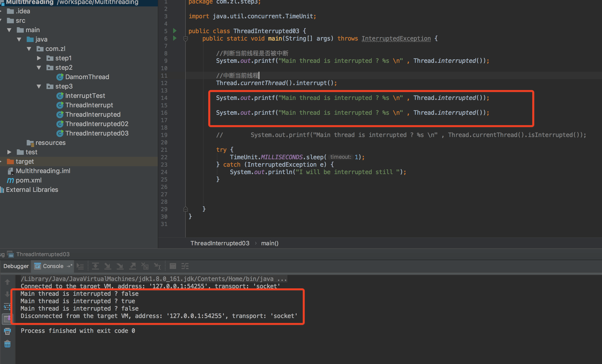This screenshot has width=602, height=364.
Task: Expand the step1 package
Action: 39,58
